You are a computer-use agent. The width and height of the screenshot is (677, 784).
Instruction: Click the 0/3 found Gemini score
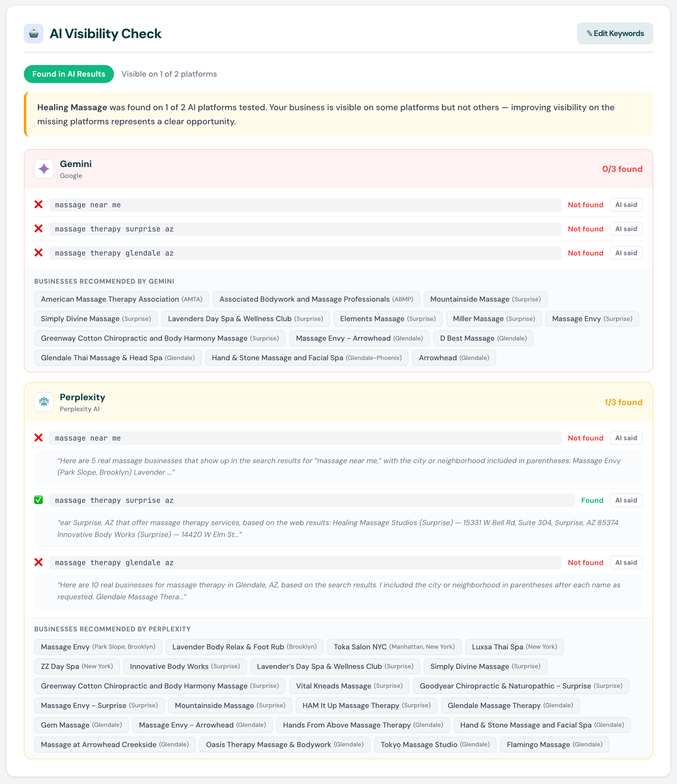(x=622, y=169)
